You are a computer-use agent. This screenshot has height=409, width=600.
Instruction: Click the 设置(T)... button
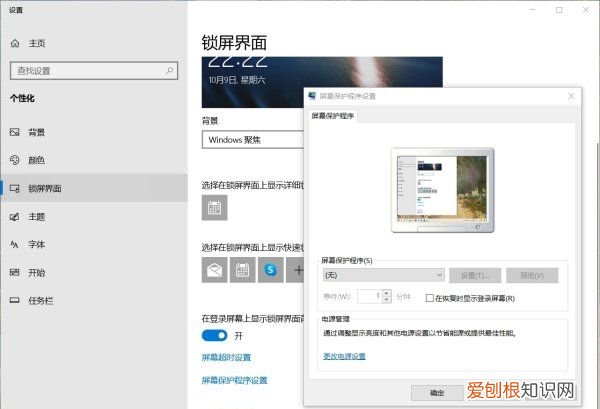pos(475,275)
